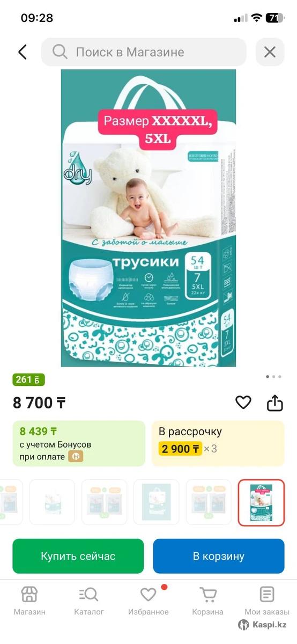Open the Магазин tab icon
Screen dimensions: 297x644
(29, 595)
